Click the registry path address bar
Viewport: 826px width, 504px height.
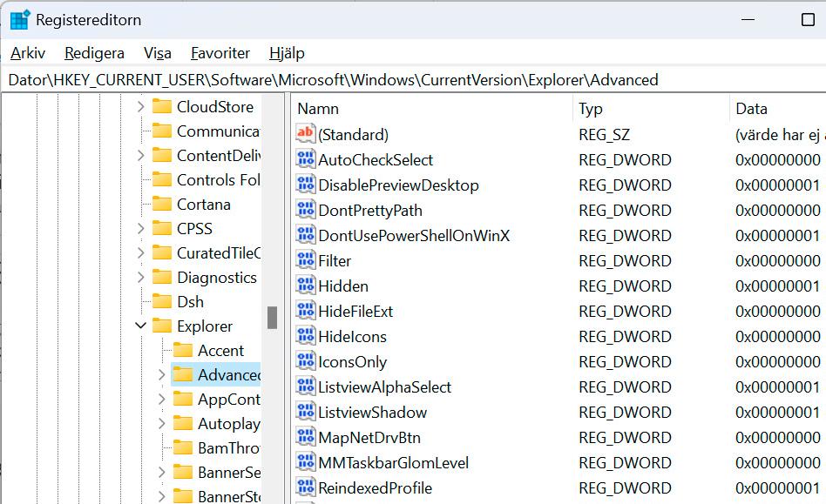tap(413, 80)
